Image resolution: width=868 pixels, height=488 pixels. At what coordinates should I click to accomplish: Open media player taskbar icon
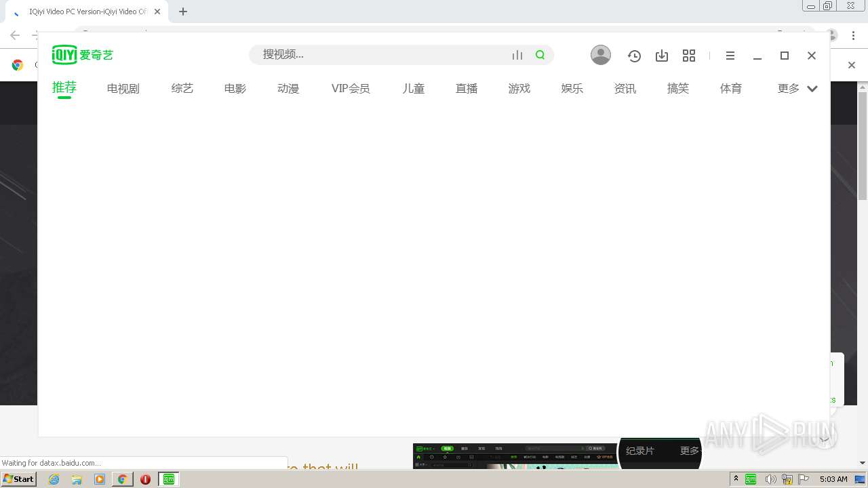[100, 479]
